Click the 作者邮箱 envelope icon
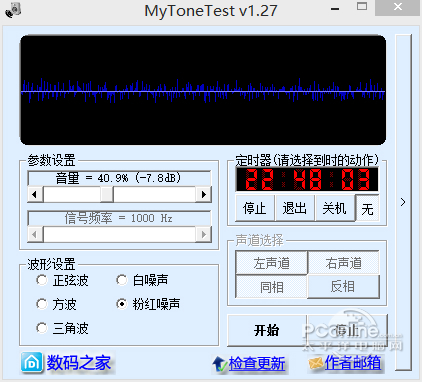Image resolution: width=422 pixels, height=382 pixels. pyautogui.click(x=316, y=363)
